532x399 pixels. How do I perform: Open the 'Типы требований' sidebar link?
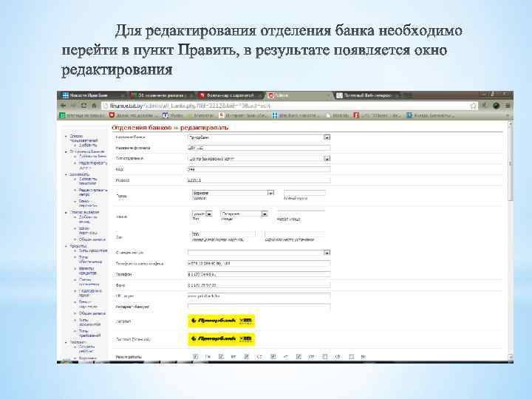click(89, 333)
